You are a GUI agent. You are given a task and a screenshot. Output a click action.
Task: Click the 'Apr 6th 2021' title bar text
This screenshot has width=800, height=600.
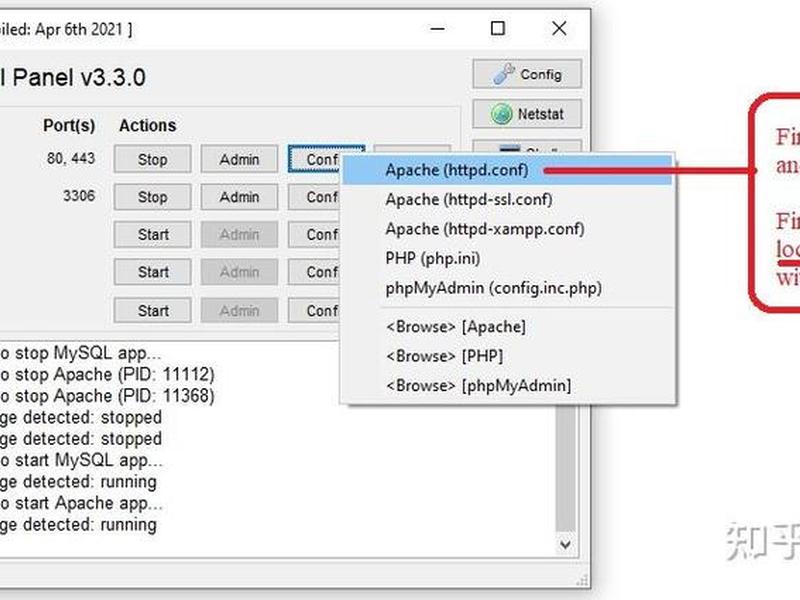coord(79,29)
